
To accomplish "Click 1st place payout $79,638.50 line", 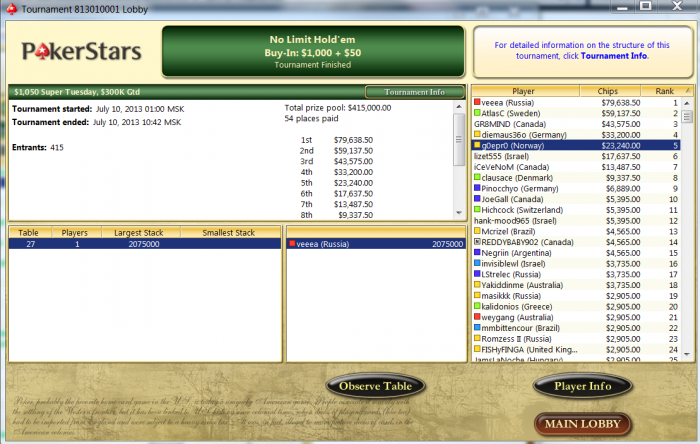I will (337, 140).
